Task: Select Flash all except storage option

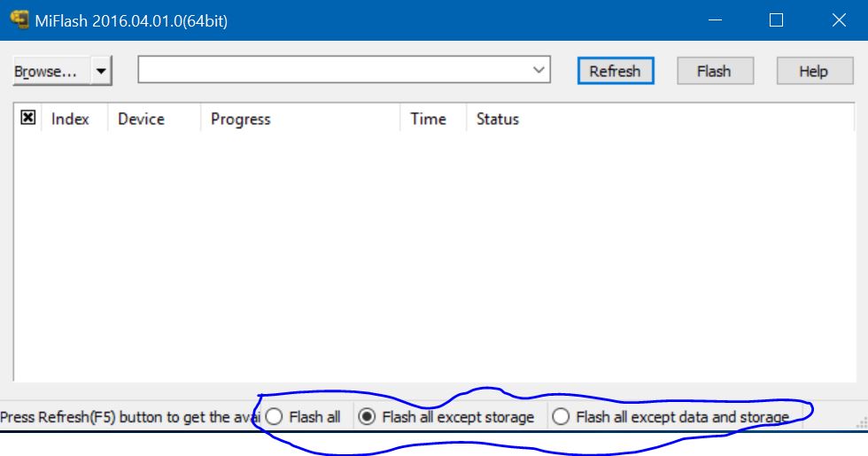Action: coord(446,417)
